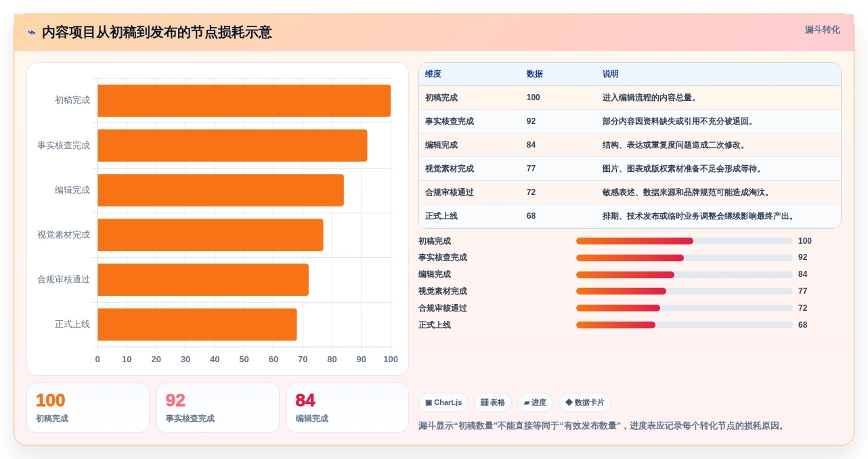
Task: Click the table value 100
Action: [534, 97]
